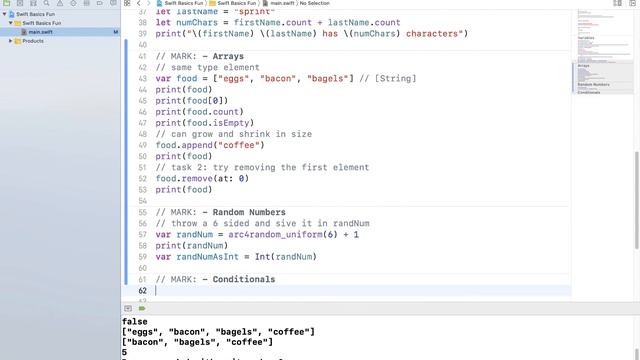Hide the debug area
Screen dimensions: 640x360
pyautogui.click(x=128, y=308)
